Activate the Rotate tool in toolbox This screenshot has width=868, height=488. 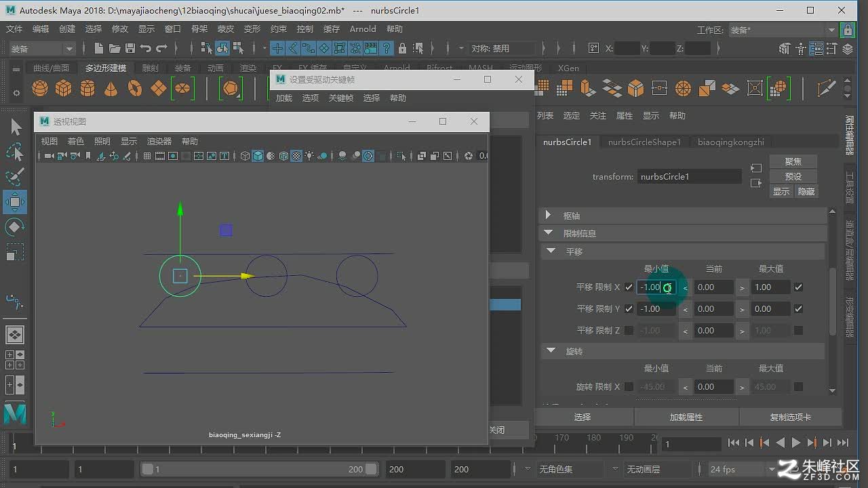[x=15, y=227]
